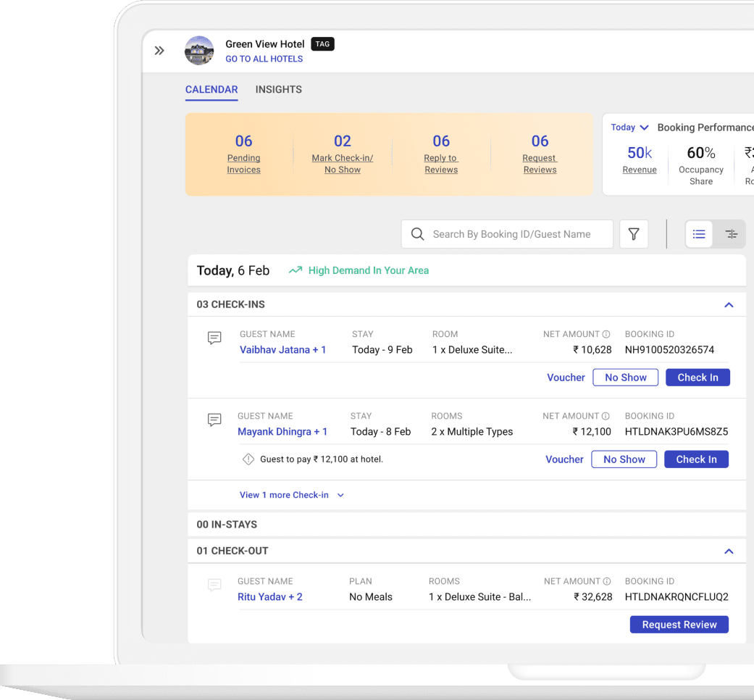Open guest Ritu Yadav + 2
The width and height of the screenshot is (754, 700).
coord(269,597)
